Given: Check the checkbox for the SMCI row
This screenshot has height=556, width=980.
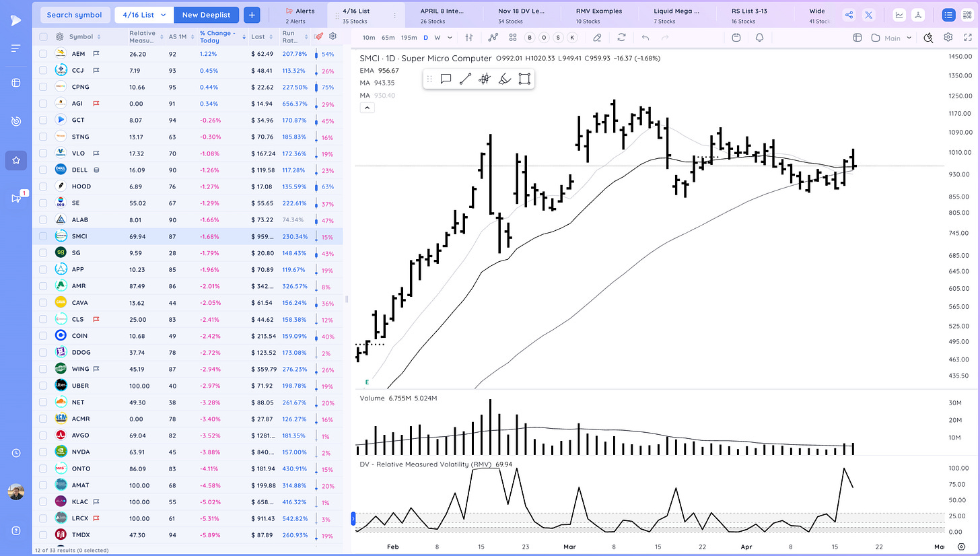Looking at the screenshot, I should 43,236.
